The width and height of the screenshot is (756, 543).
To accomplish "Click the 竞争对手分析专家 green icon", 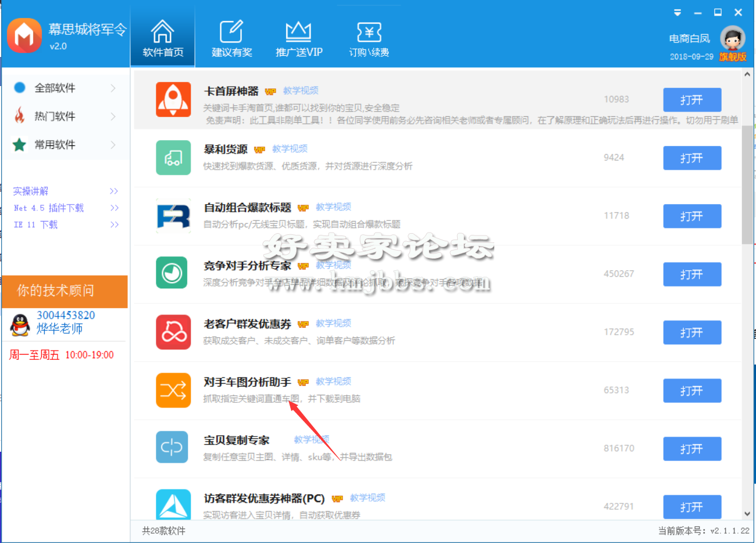I will coord(172,273).
